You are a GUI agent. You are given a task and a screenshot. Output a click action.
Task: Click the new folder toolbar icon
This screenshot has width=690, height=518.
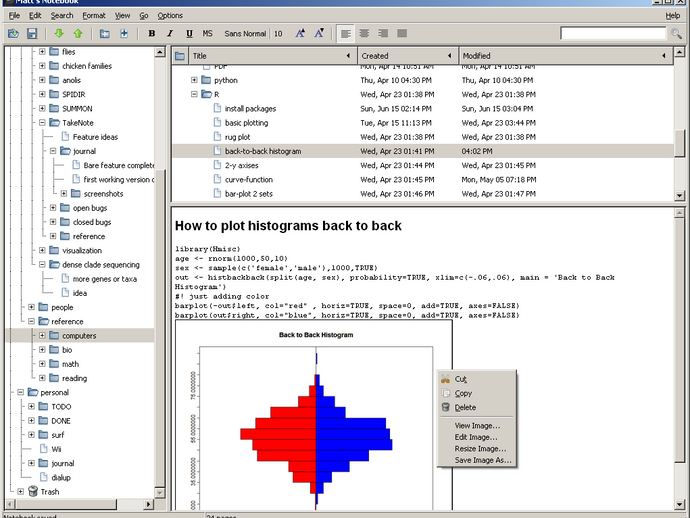(105, 33)
